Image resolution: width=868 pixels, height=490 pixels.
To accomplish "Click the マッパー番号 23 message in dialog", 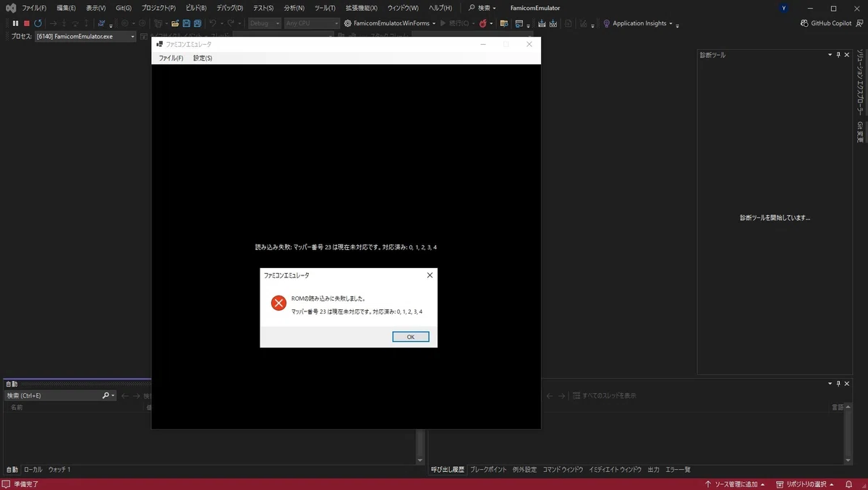I will [357, 312].
